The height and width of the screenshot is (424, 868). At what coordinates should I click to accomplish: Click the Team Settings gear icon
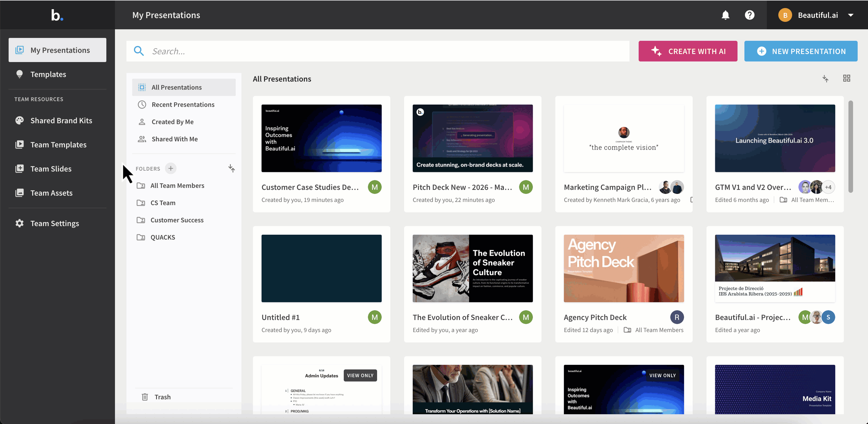point(20,223)
